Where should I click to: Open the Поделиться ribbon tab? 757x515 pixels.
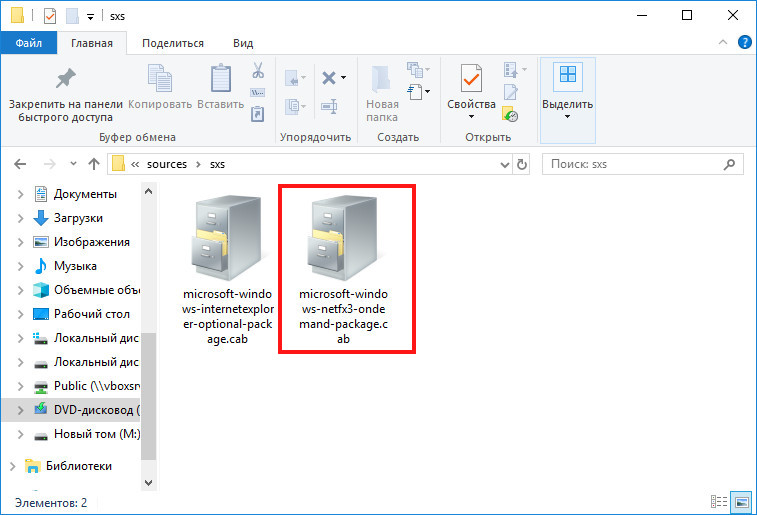[x=173, y=43]
